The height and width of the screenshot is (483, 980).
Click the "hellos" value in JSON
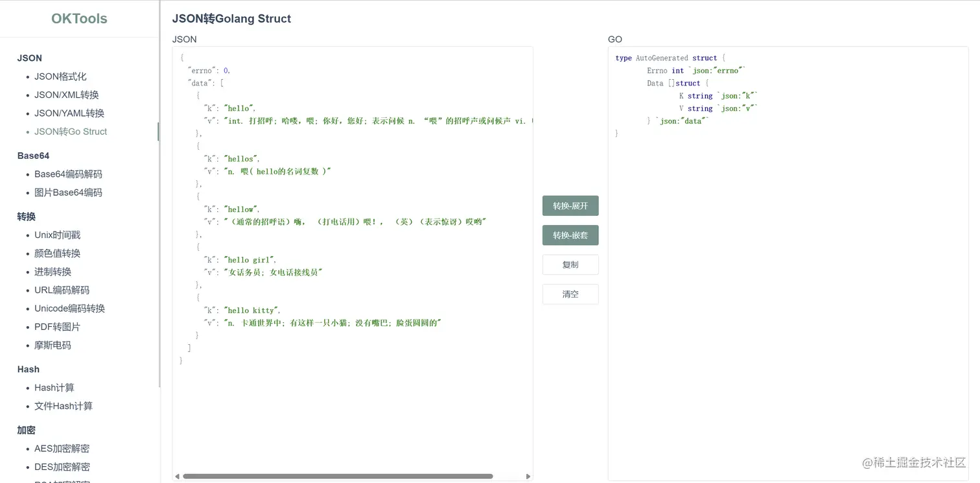(241, 159)
